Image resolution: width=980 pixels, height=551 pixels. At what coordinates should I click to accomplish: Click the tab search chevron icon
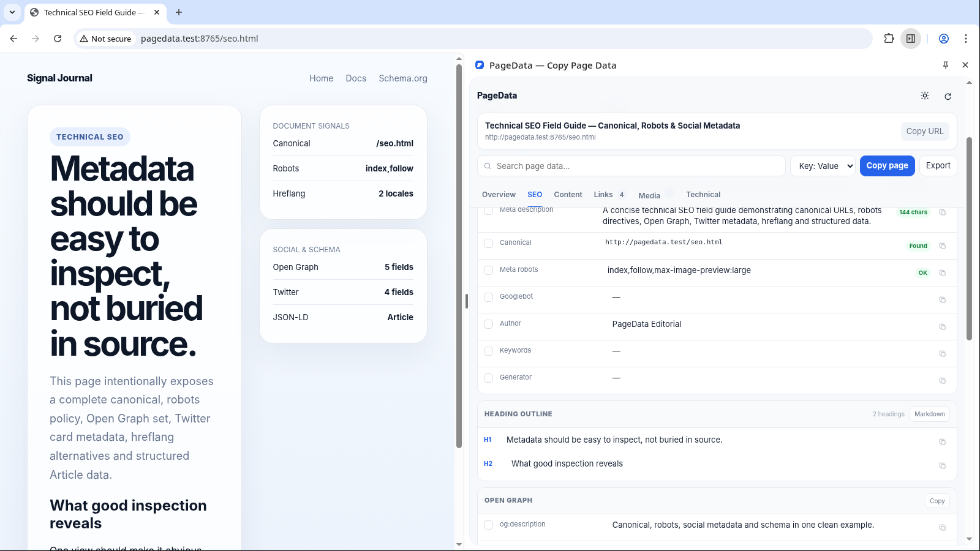coord(12,12)
